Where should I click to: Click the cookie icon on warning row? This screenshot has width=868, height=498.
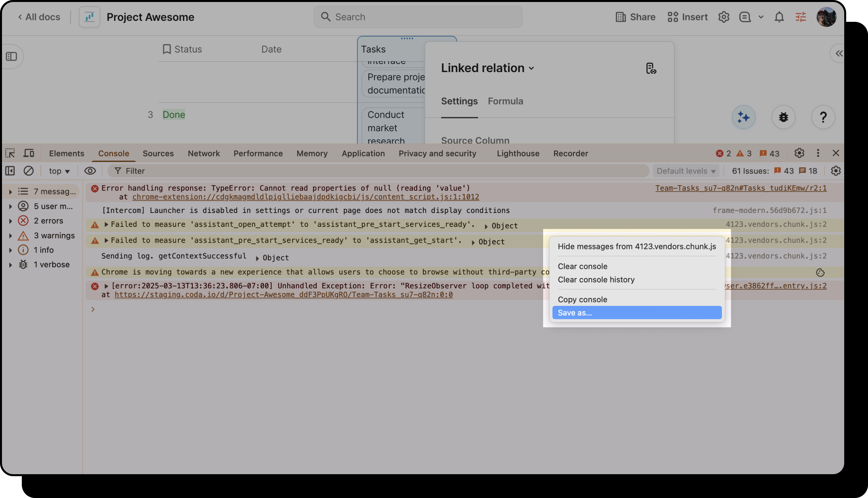pyautogui.click(x=820, y=272)
